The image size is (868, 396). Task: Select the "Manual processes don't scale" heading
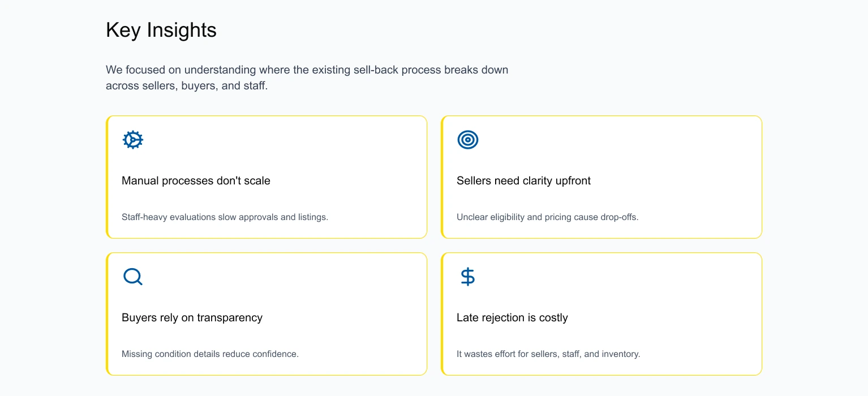pos(196,181)
